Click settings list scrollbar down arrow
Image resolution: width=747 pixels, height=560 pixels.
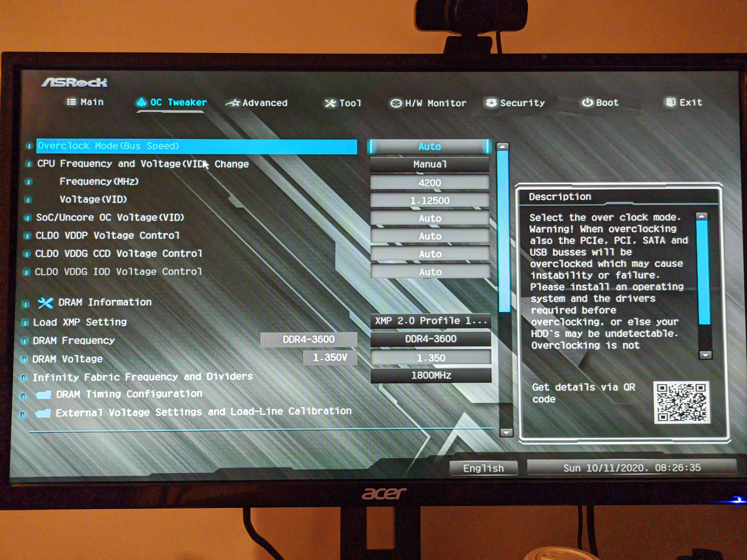(x=506, y=432)
